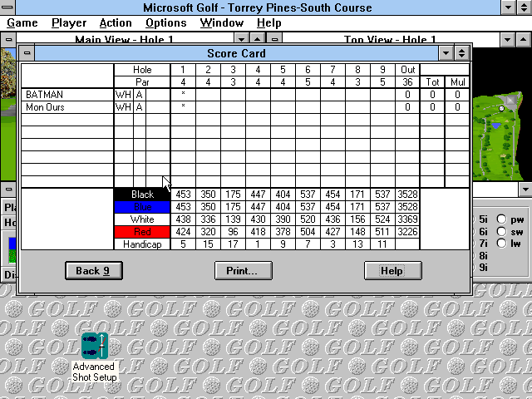Open the Main View window control-menu box

[8, 39]
